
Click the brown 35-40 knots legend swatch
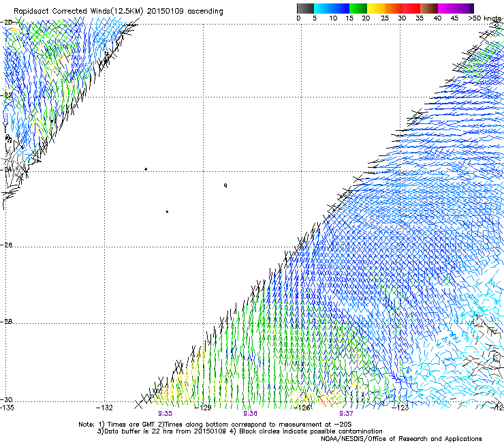click(x=429, y=8)
